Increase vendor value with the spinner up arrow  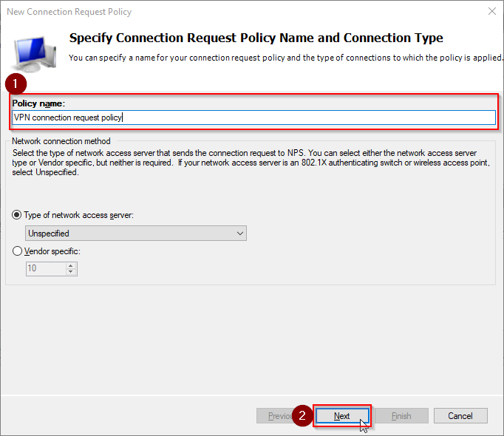click(71, 265)
